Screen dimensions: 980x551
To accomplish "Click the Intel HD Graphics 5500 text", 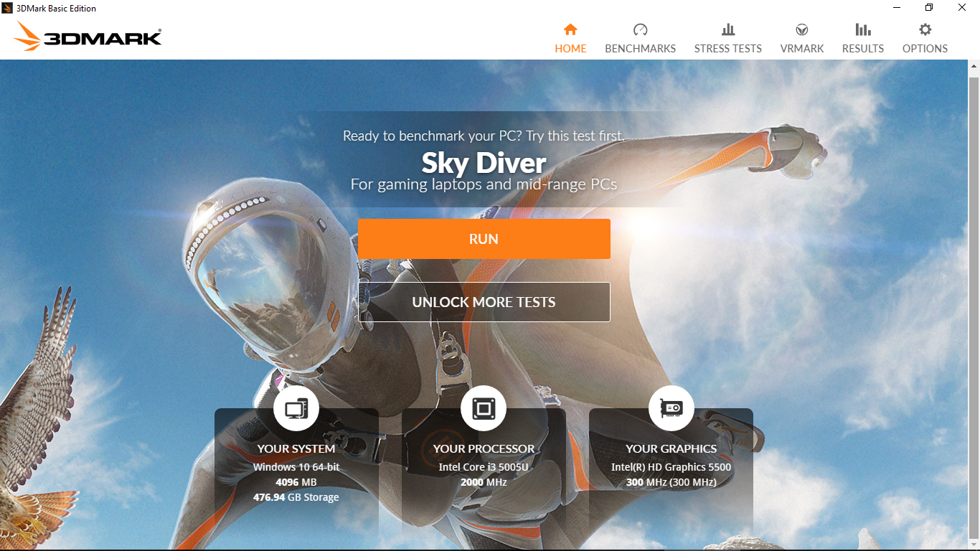I will point(671,467).
